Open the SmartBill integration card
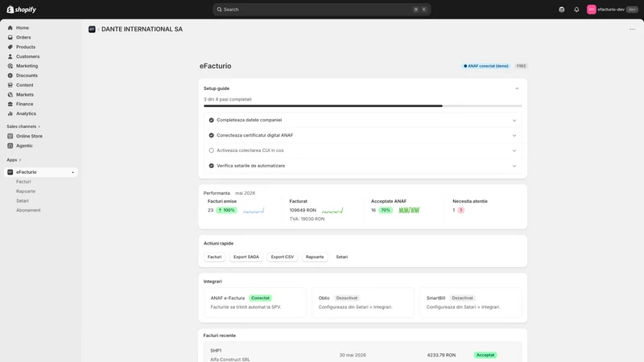Viewport: 644px width, 362px height. pyautogui.click(x=471, y=302)
